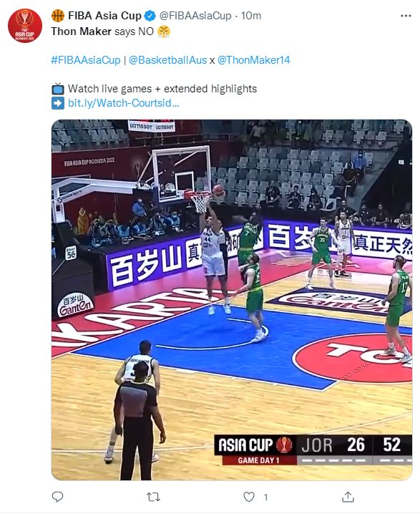Visit the @BasketballAus mention
Image resolution: width=420 pixels, height=514 pixels.
(167, 60)
